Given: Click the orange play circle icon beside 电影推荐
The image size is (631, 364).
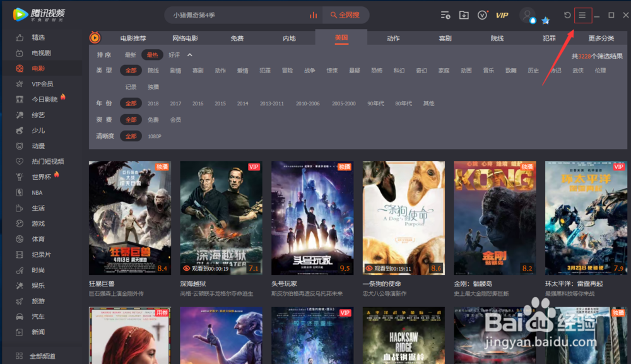Looking at the screenshot, I should tap(95, 37).
